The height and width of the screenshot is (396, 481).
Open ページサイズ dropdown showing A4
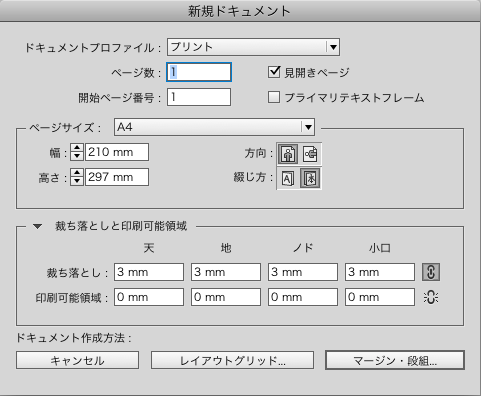click(214, 127)
